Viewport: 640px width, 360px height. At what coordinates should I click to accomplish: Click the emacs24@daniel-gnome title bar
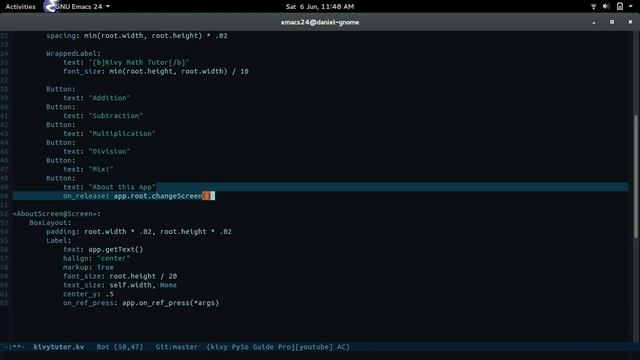tap(320, 22)
